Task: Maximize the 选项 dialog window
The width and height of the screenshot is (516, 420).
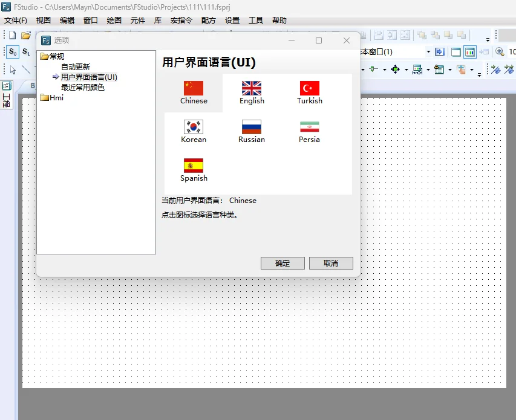Action: coord(319,40)
